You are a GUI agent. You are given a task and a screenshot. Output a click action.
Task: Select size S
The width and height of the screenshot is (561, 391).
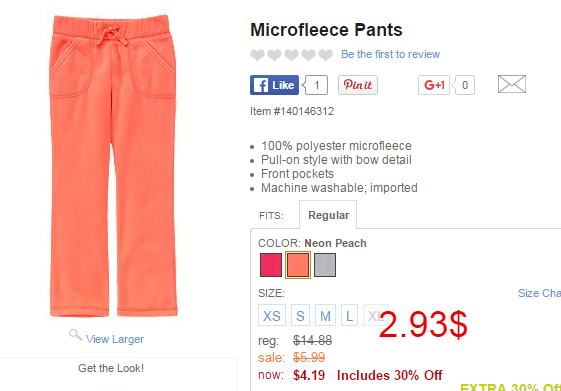pos(300,315)
